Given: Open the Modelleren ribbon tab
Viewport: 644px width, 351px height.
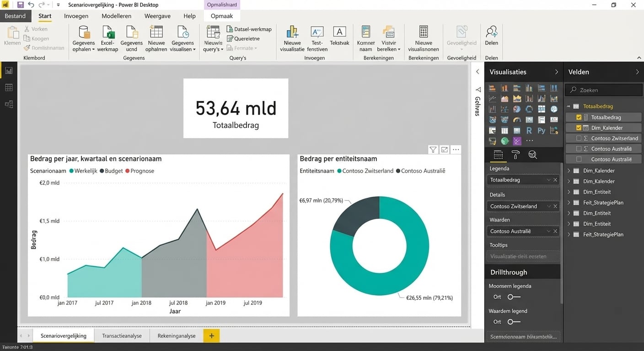Looking at the screenshot, I should pyautogui.click(x=116, y=16).
